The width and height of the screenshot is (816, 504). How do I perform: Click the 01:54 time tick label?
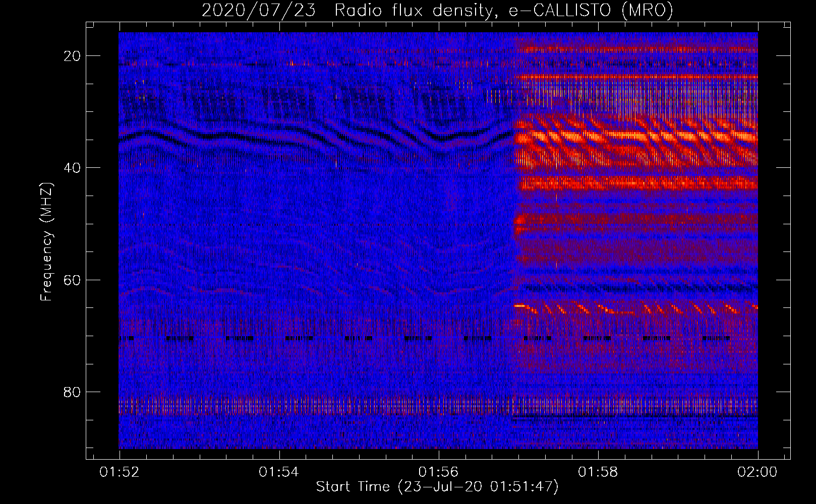[279, 472]
